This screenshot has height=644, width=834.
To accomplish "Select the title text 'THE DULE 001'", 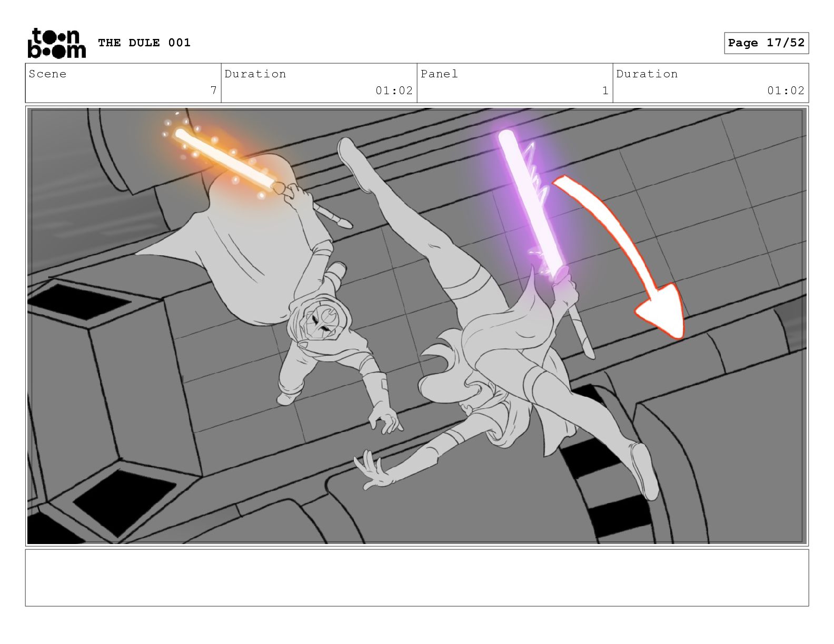I will point(144,43).
